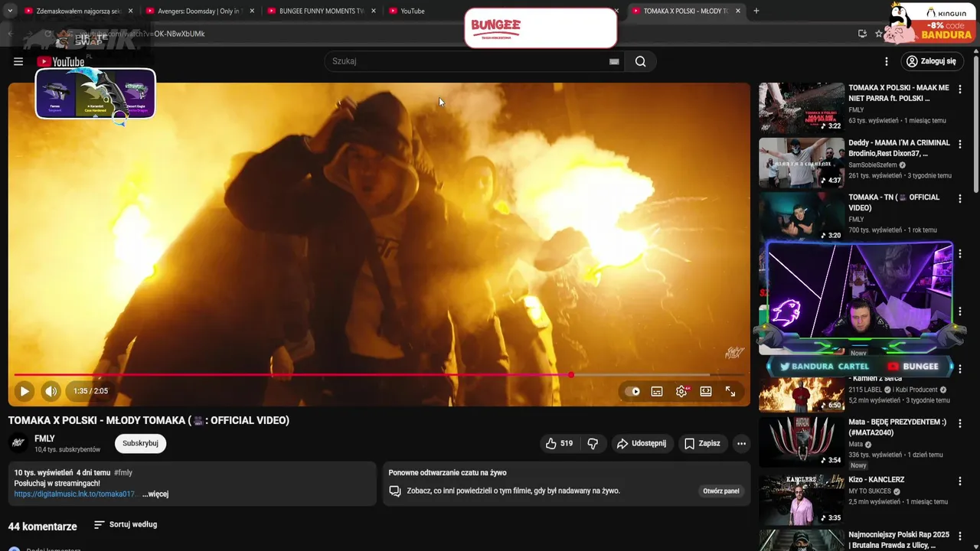Viewport: 980px width, 551px height.
Task: Open the live chat panel with Otwórz panel
Action: [721, 491]
